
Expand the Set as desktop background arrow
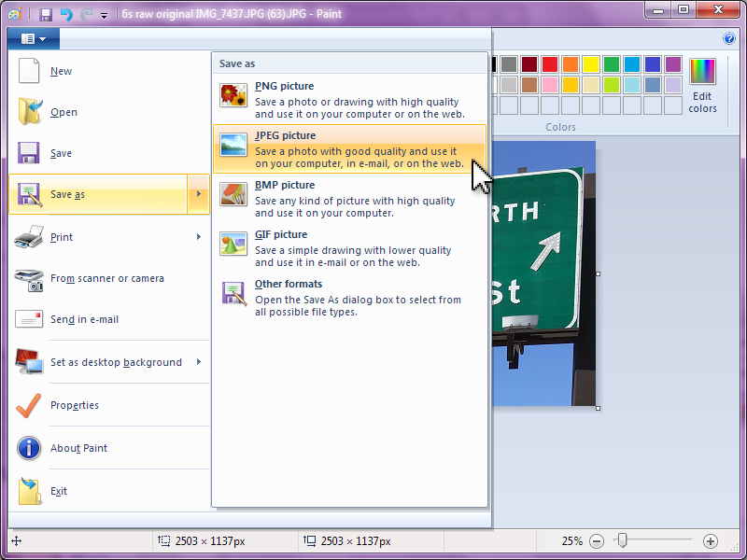(x=199, y=362)
